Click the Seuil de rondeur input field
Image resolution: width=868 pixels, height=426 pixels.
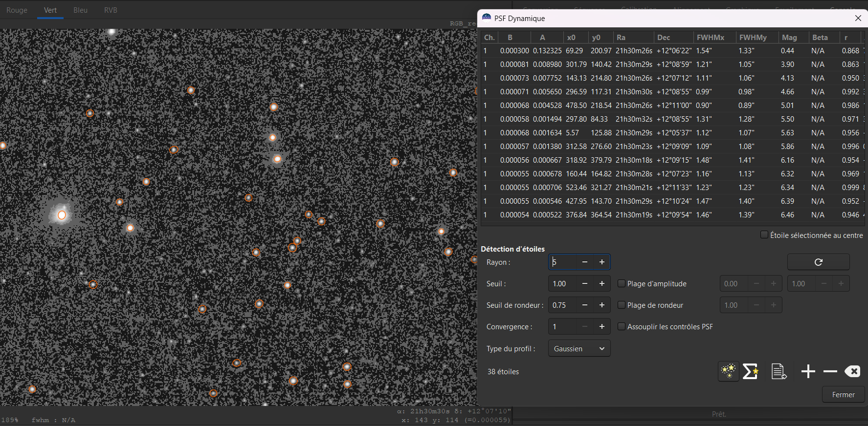pyautogui.click(x=562, y=305)
